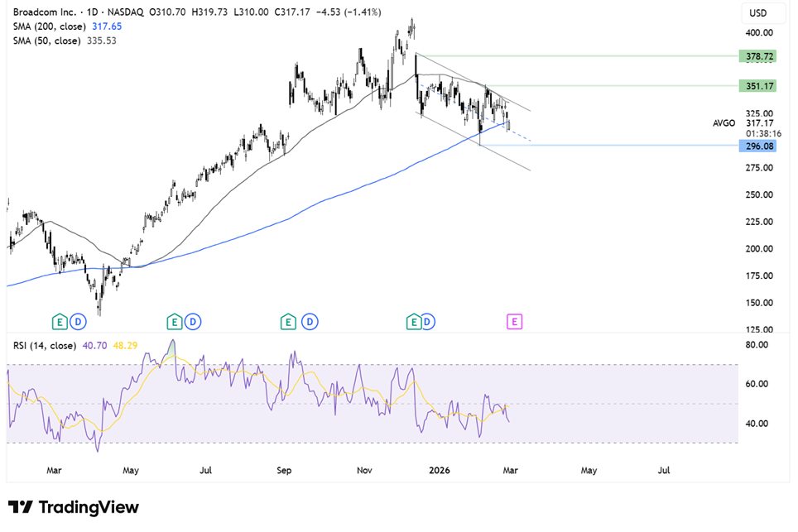Click the yellow RSI average value 48.29
This screenshot has height=532, width=798.
(125, 346)
